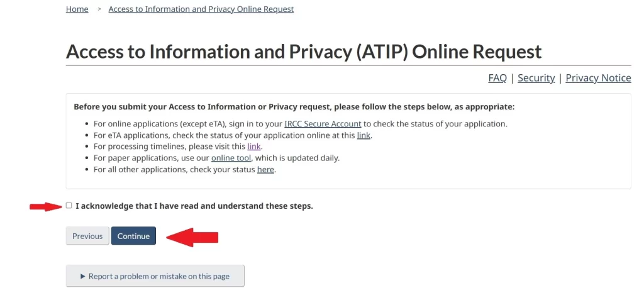Open the purple processing timelines link
The width and height of the screenshot is (644, 300).
click(x=254, y=147)
